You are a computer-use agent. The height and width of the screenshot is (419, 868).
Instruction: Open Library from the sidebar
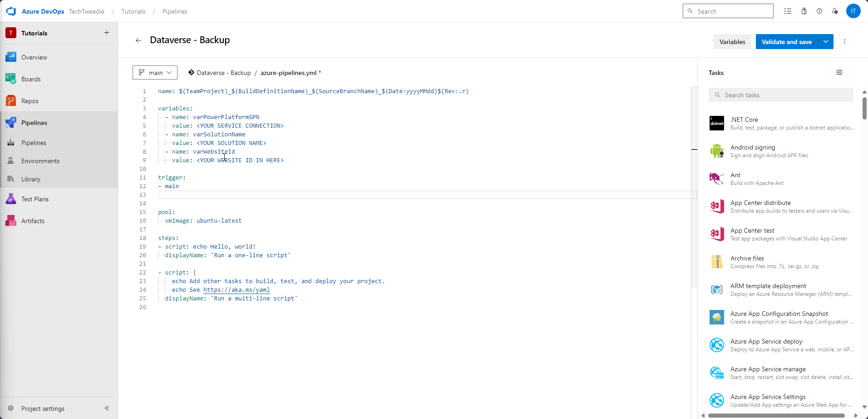31,179
